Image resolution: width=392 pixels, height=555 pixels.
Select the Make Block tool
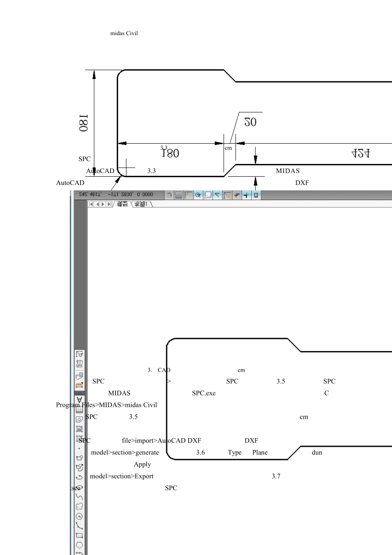[x=79, y=458]
